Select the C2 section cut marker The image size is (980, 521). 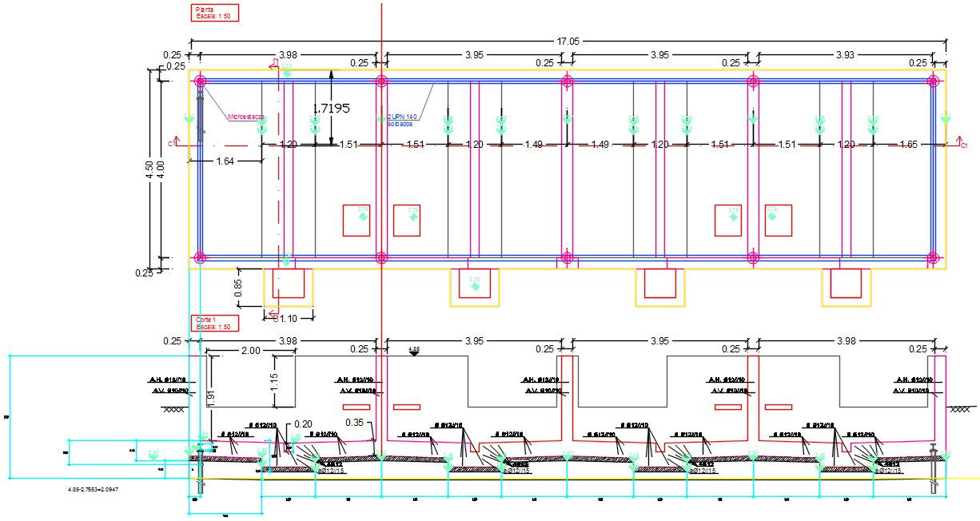pos(275,64)
